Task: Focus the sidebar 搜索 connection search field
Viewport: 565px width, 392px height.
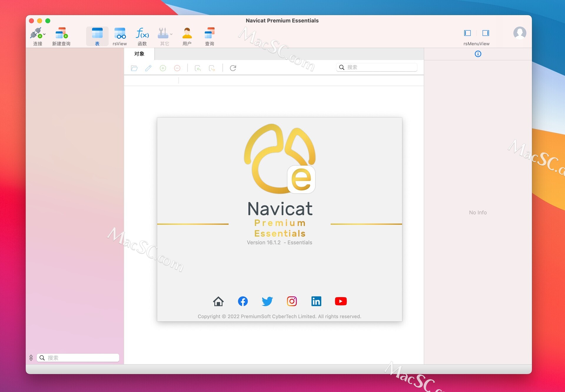Action: [78, 358]
